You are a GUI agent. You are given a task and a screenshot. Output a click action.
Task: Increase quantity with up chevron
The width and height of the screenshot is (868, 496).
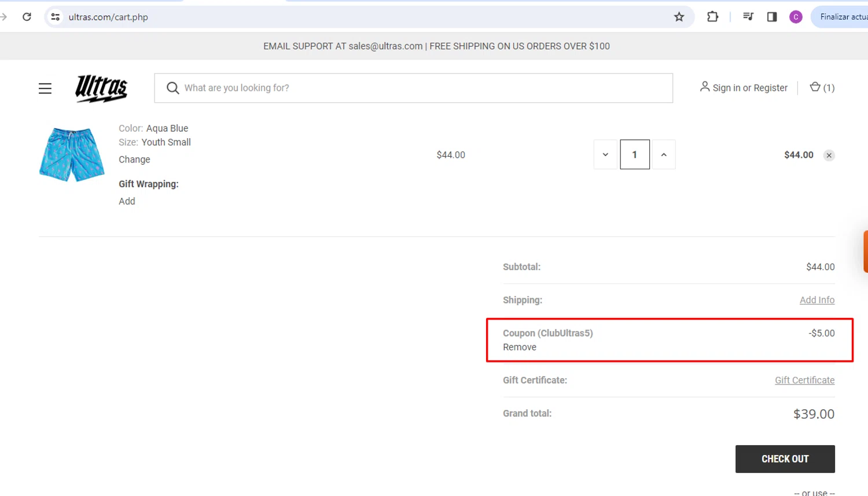point(664,154)
